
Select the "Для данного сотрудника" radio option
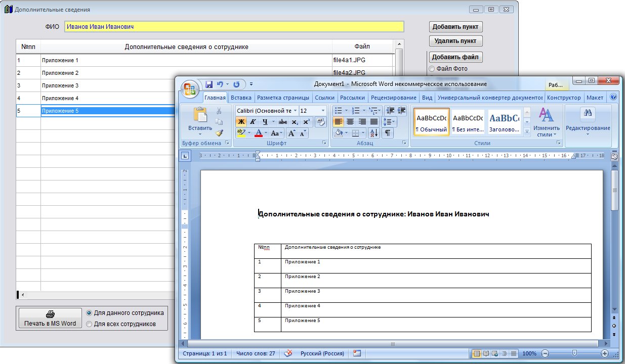(89, 313)
